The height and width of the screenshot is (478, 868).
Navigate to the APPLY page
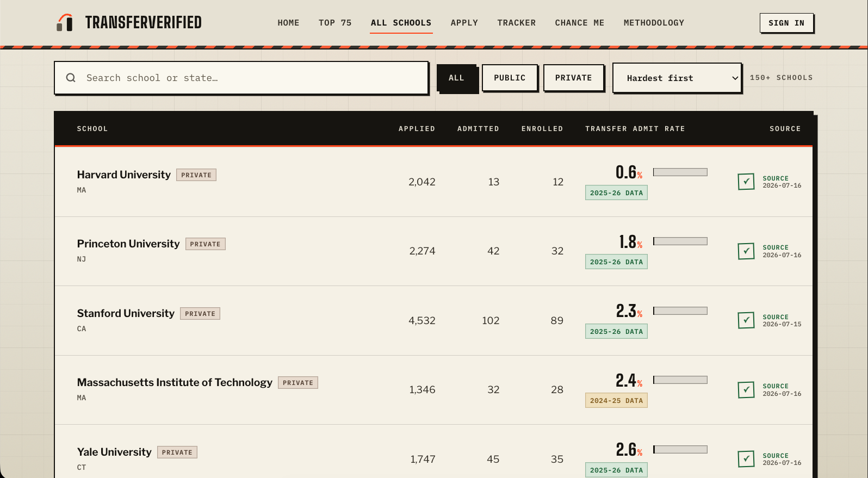pyautogui.click(x=464, y=23)
